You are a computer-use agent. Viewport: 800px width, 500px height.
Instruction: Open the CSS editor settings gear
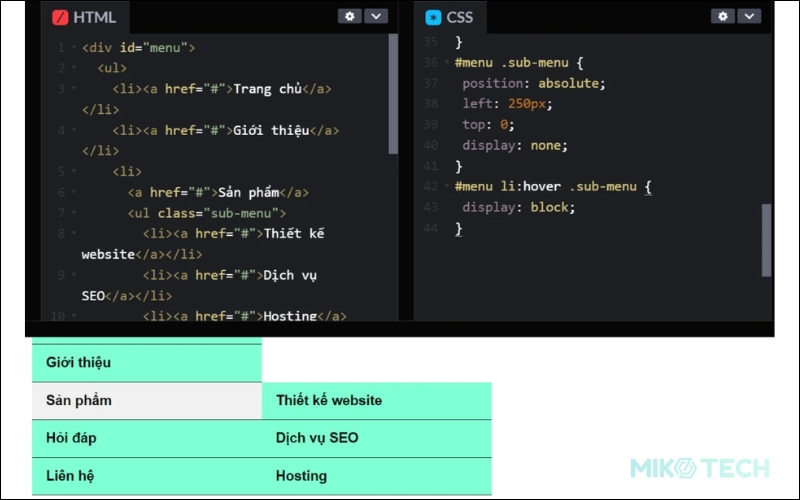tap(723, 16)
